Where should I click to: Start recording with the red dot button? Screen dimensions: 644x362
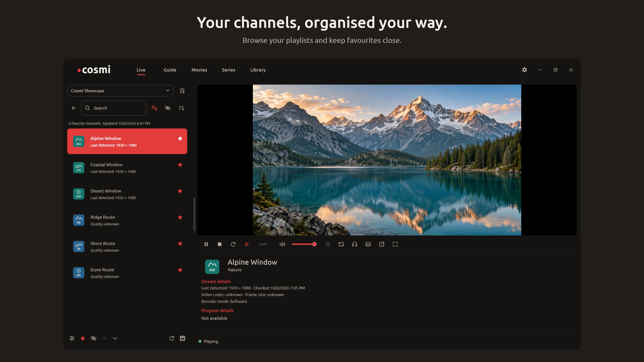pyautogui.click(x=247, y=244)
